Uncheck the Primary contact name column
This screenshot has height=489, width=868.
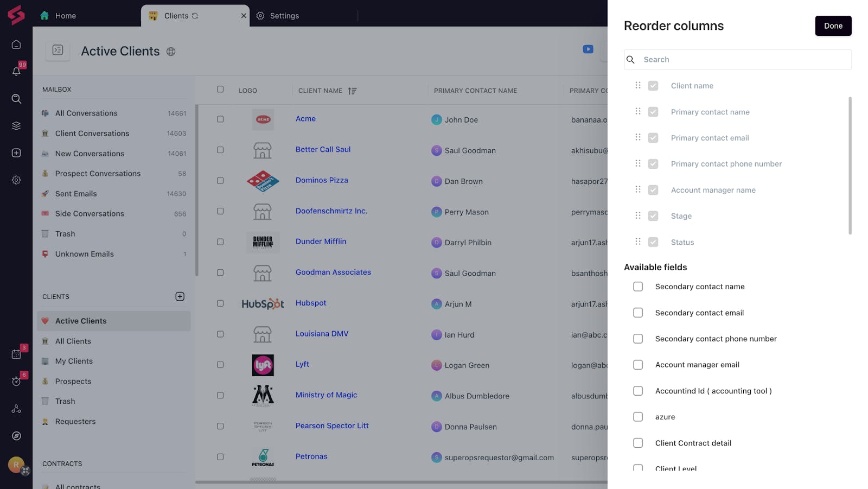tap(653, 112)
